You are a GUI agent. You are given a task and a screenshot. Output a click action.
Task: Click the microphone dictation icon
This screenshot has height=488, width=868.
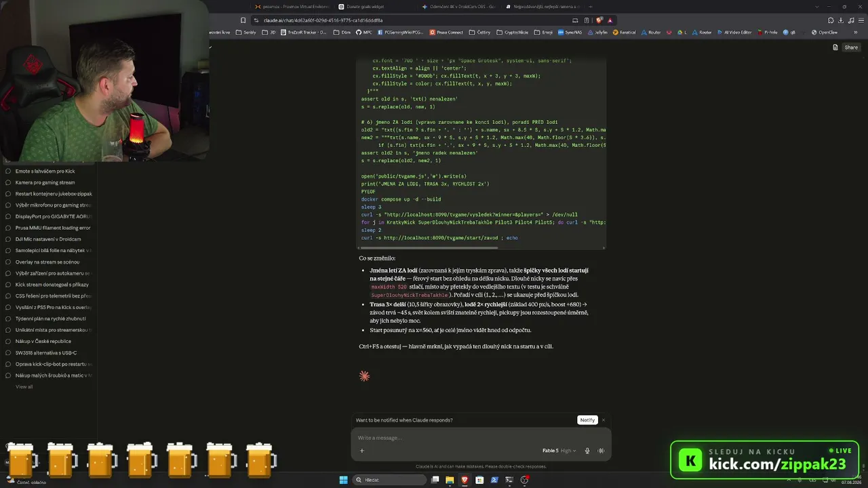(587, 451)
